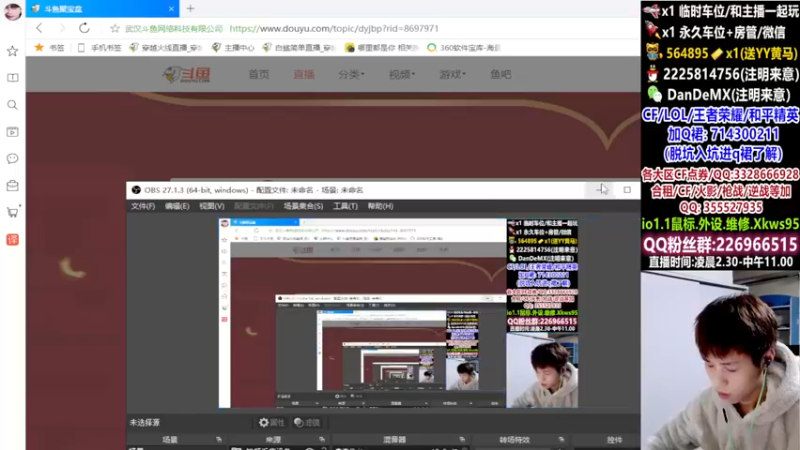800x450 pixels.
Task: Click the OBS preview canvas
Action: click(x=398, y=313)
